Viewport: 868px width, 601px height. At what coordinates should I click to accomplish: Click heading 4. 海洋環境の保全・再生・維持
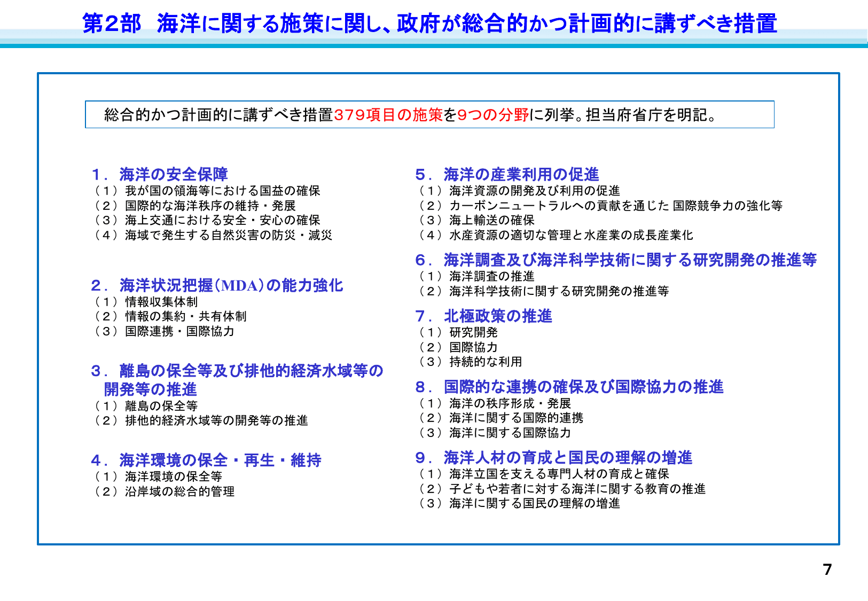point(206,459)
